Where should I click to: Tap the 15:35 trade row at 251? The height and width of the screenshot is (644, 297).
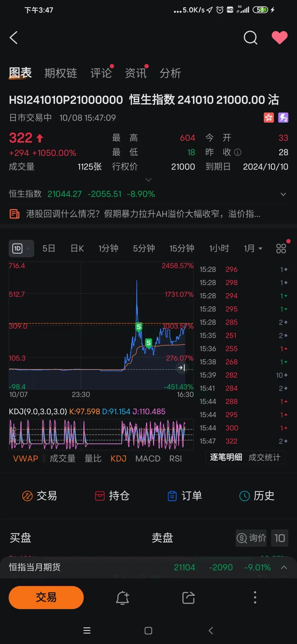point(244,335)
